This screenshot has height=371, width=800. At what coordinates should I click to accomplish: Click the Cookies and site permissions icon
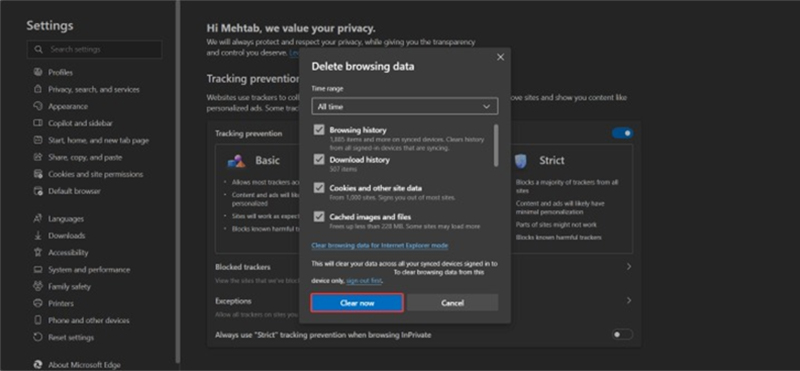[x=38, y=174]
